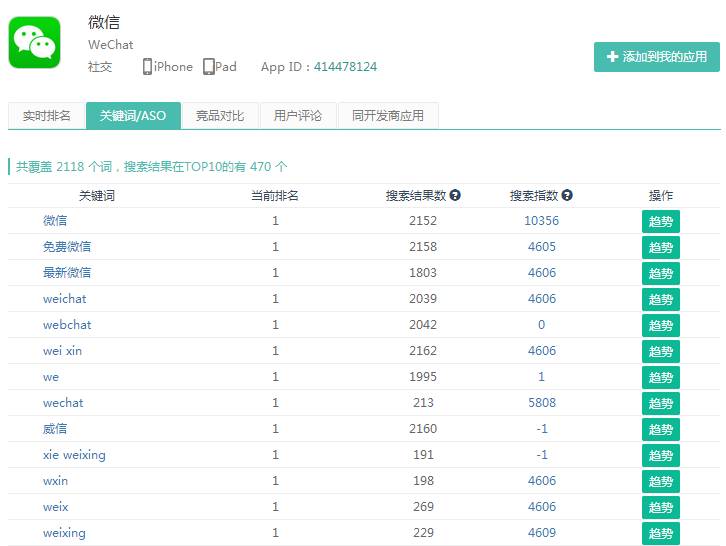The height and width of the screenshot is (546, 726).
Task: Open keyword link wei xin
Action: click(63, 351)
